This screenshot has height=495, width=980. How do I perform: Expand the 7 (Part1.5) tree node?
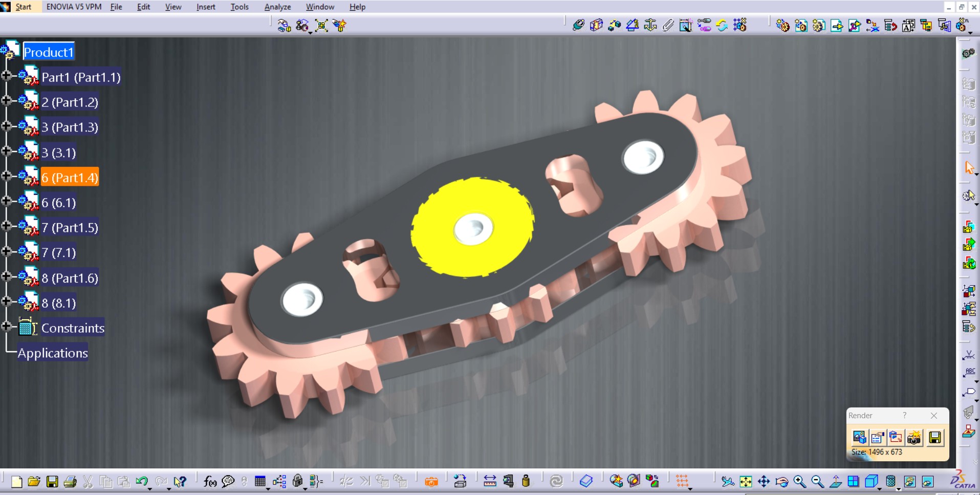click(6, 226)
